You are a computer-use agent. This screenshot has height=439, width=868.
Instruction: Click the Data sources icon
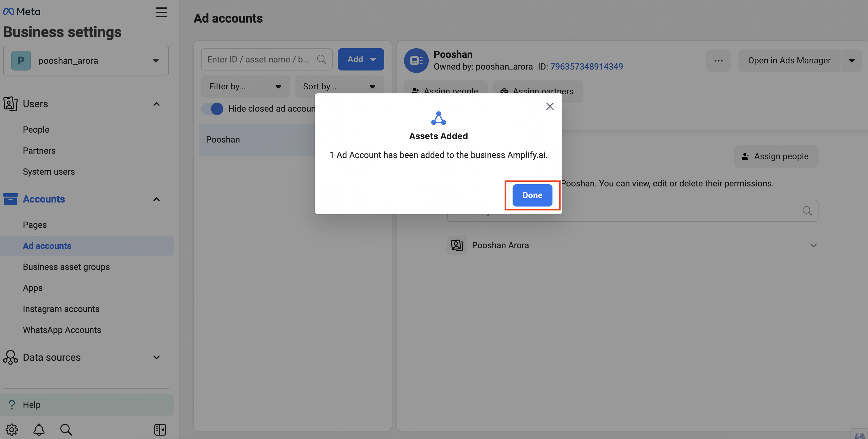(x=11, y=357)
